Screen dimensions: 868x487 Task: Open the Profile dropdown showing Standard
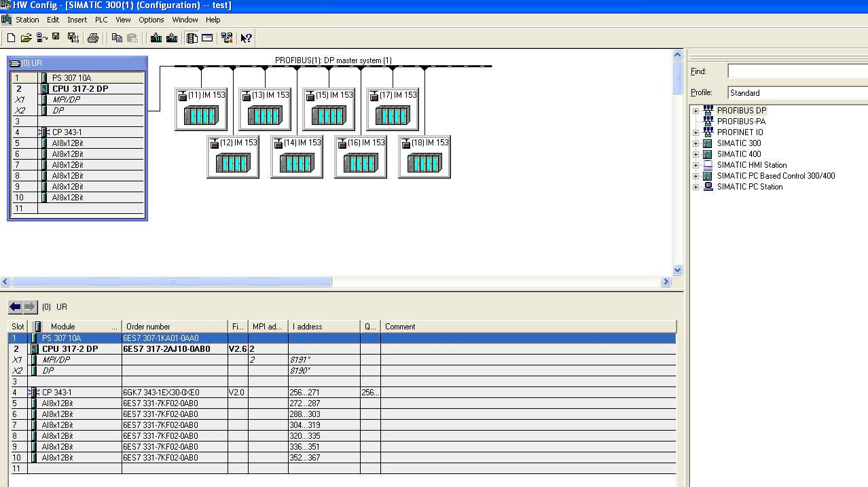797,92
